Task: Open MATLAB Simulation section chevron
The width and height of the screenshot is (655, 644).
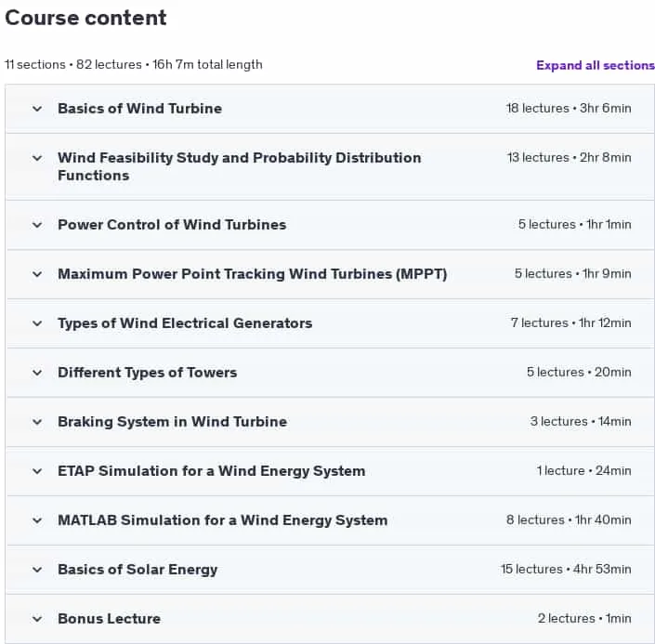Action: (x=37, y=520)
